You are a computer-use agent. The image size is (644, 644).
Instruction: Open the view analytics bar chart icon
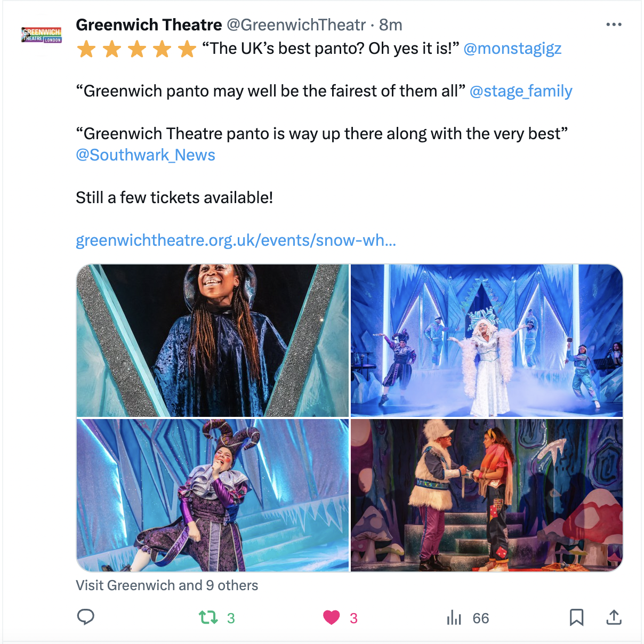click(454, 618)
